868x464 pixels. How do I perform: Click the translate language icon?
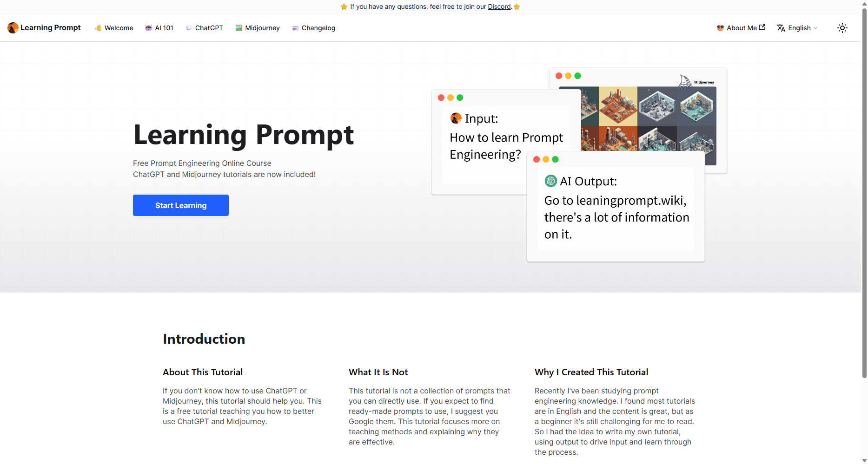pyautogui.click(x=781, y=28)
